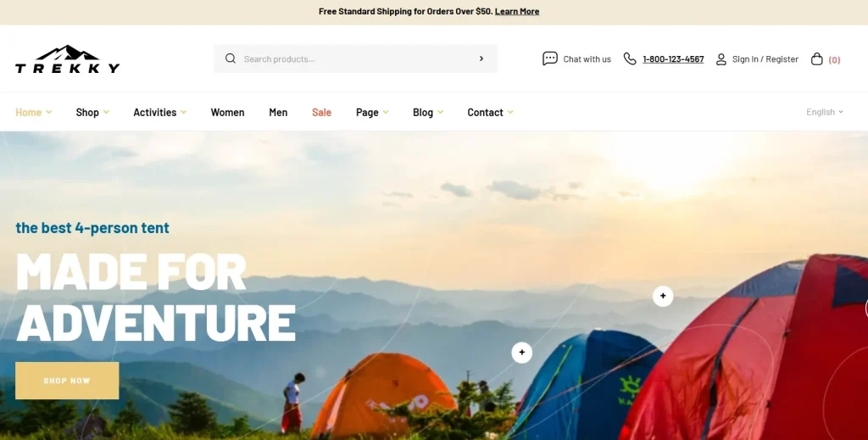Click the Shop Now button
Screen dimensions: 868x440
67,381
